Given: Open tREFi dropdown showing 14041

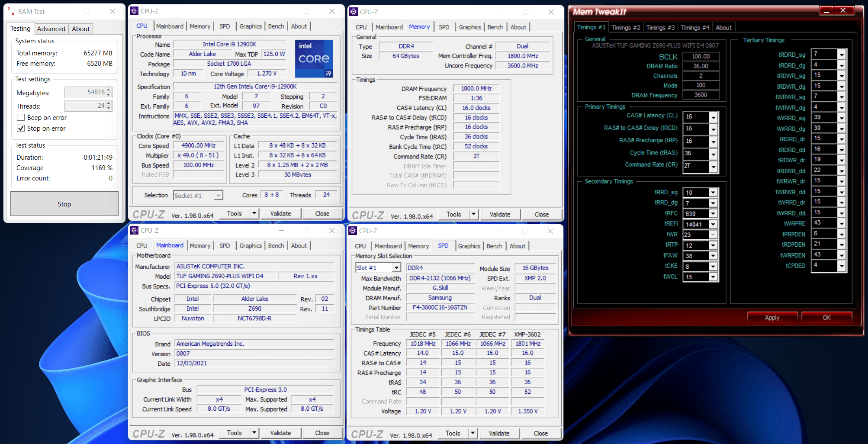Looking at the screenshot, I should coord(713,224).
